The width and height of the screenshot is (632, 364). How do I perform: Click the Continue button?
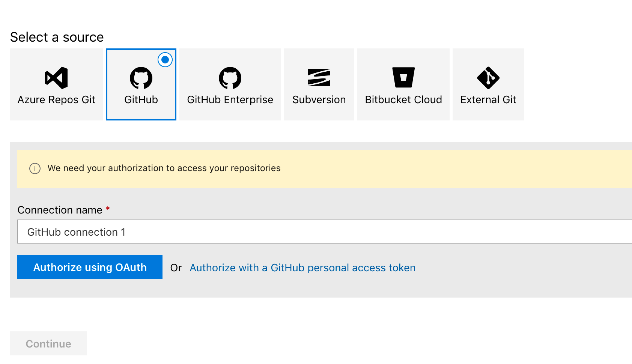pos(48,343)
